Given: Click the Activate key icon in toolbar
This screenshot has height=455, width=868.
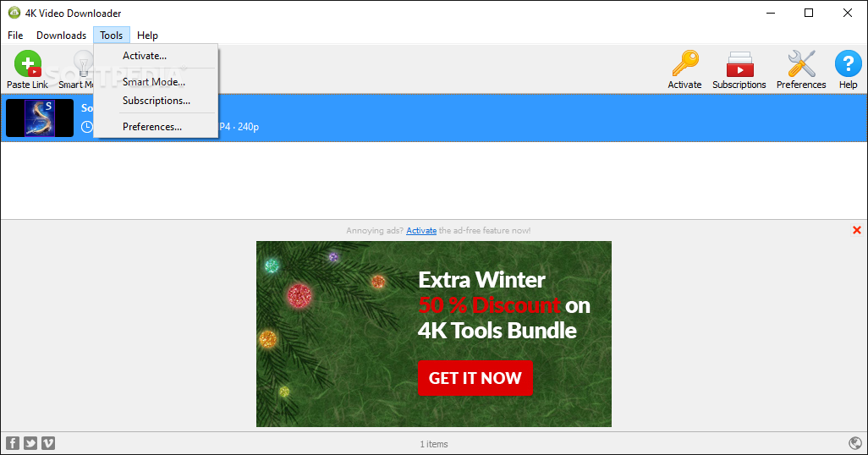Looking at the screenshot, I should (x=684, y=63).
